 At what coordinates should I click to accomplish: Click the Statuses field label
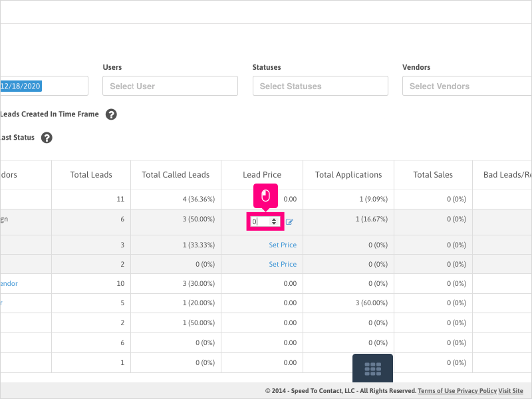tap(267, 67)
